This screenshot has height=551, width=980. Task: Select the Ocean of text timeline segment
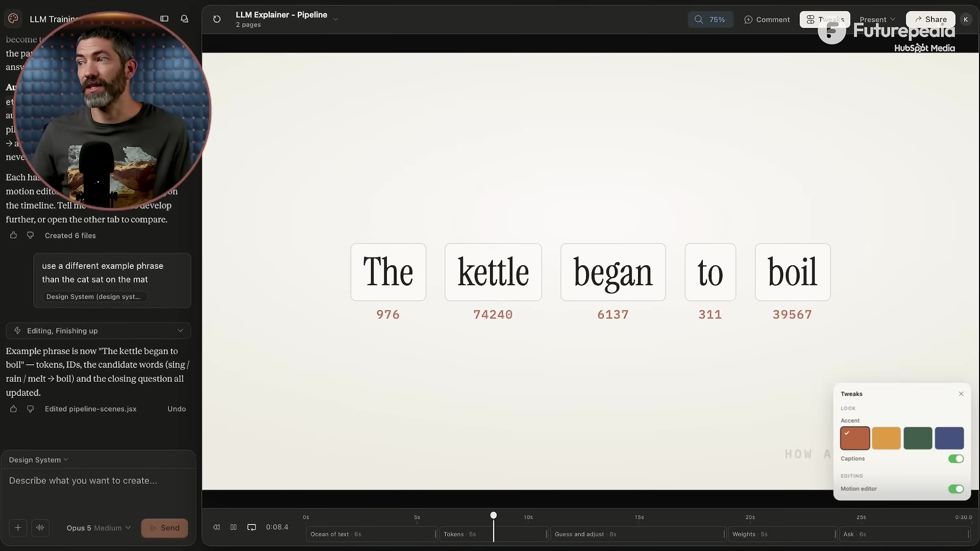coord(372,534)
